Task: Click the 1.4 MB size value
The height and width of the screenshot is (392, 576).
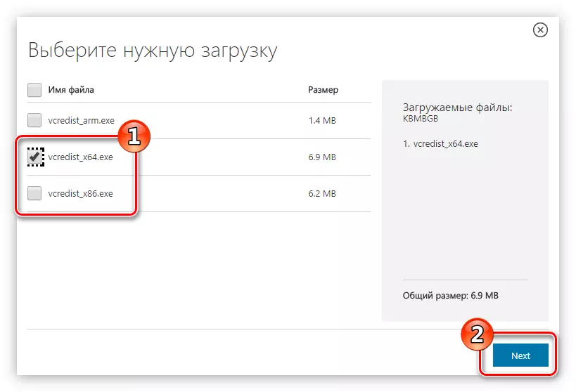Action: point(322,121)
